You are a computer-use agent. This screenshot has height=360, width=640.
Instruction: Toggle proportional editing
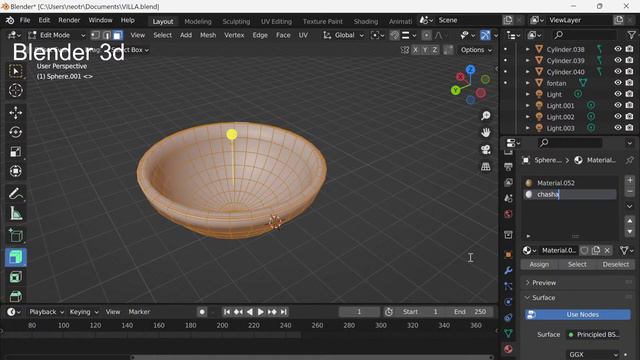click(426, 36)
